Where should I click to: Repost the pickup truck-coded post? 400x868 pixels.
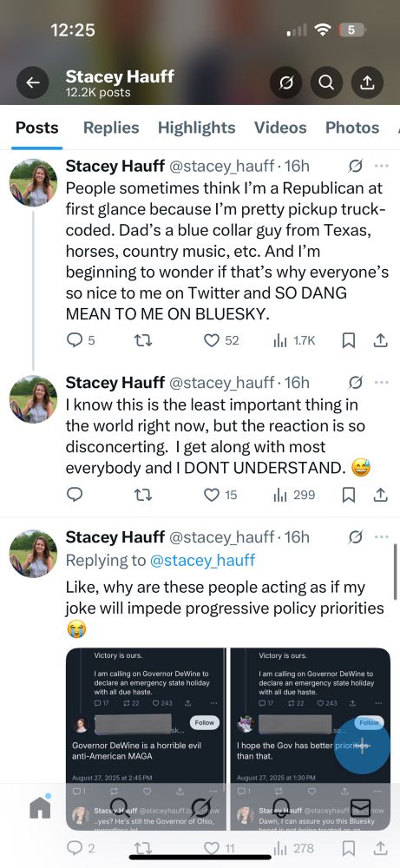pos(143,340)
